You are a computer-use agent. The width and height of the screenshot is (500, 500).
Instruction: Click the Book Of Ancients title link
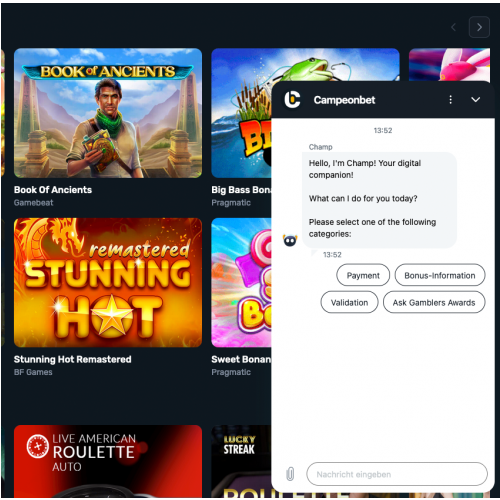pos(53,190)
